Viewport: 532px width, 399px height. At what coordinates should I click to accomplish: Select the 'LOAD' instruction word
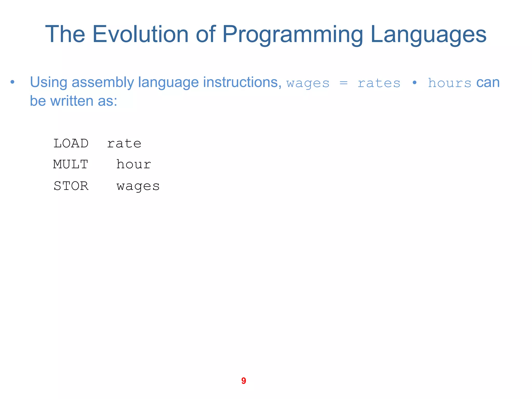[71, 143]
